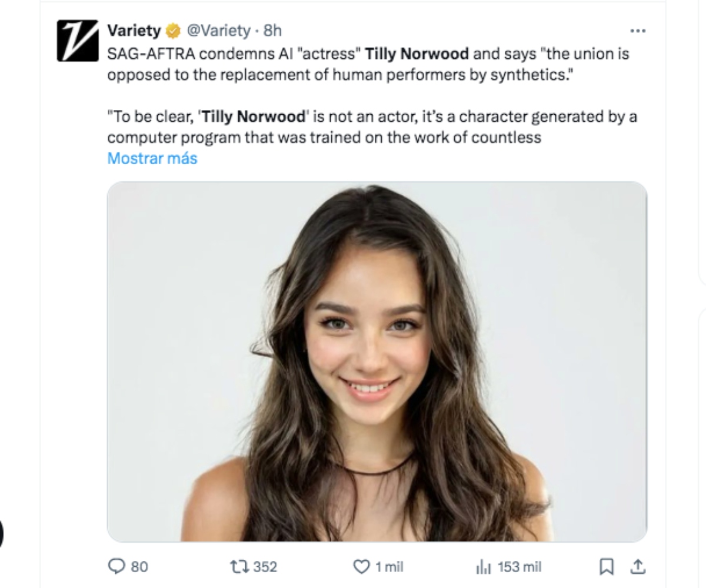Viewport: 706px width, 588px height.
Task: Click the "153 mil" views count
Action: pos(519,567)
